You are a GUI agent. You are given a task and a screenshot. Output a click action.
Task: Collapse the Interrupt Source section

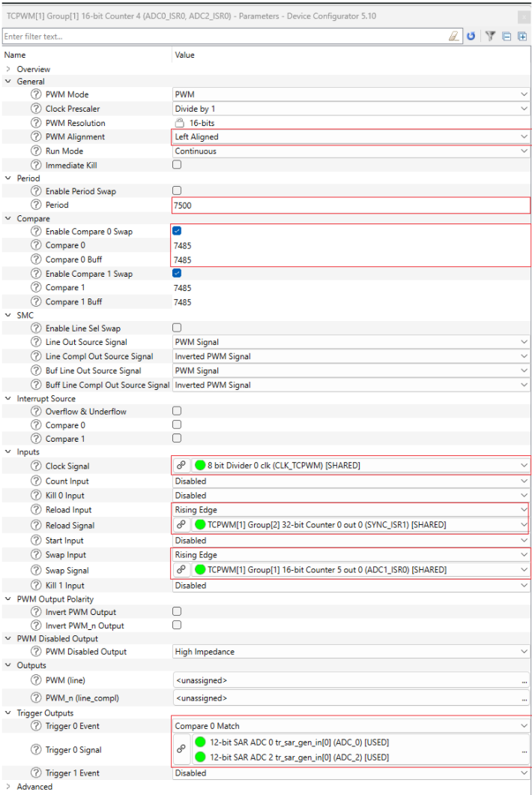8,398
